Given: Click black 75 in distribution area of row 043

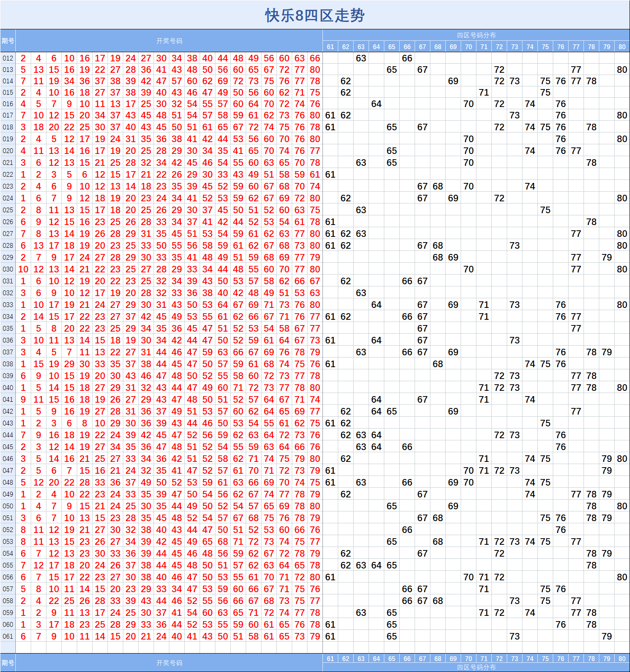Looking at the screenshot, I should 545,423.
